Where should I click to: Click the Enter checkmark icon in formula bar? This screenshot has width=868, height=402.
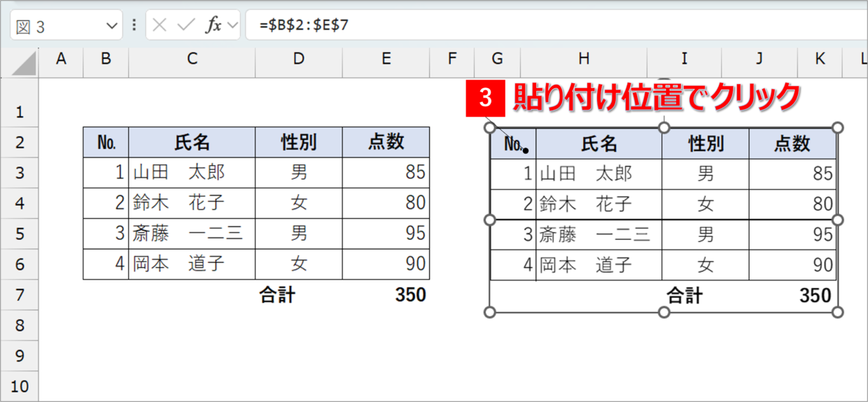(x=185, y=26)
